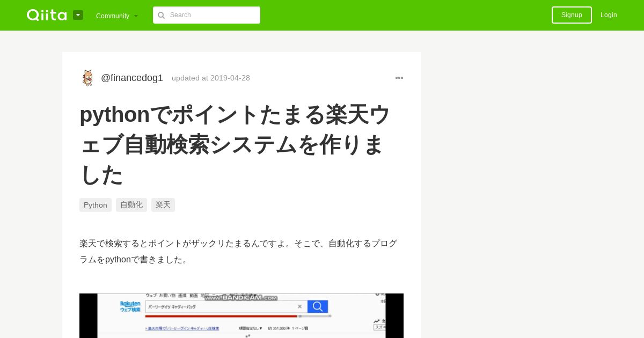Screen dimensions: 644x338
Task: Open the dropdown arrow beside Qiita logo
Action: click(78, 15)
